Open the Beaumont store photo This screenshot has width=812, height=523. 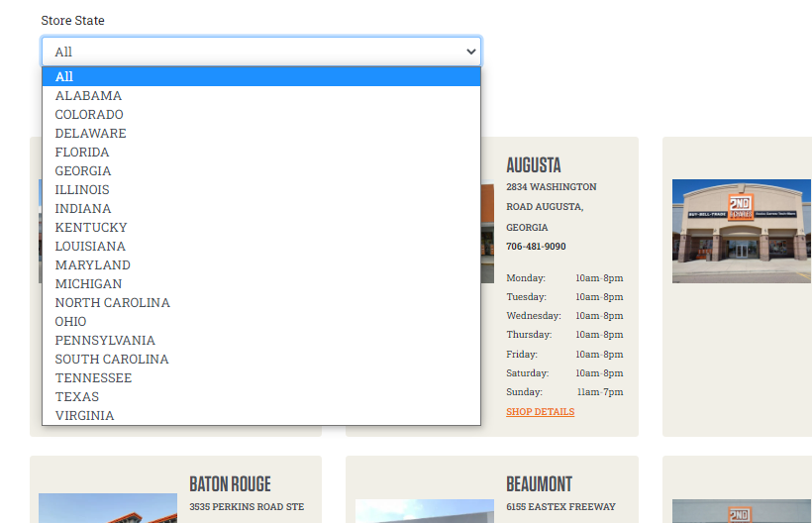425,511
